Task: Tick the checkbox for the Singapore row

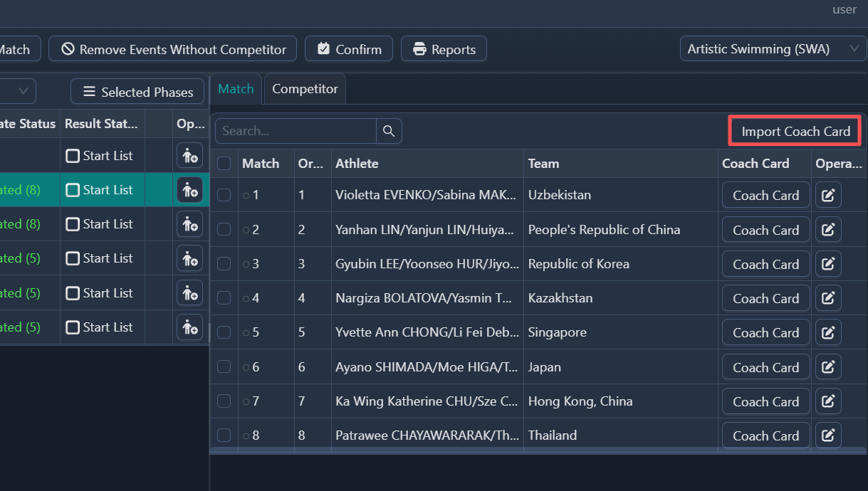Action: click(x=224, y=332)
